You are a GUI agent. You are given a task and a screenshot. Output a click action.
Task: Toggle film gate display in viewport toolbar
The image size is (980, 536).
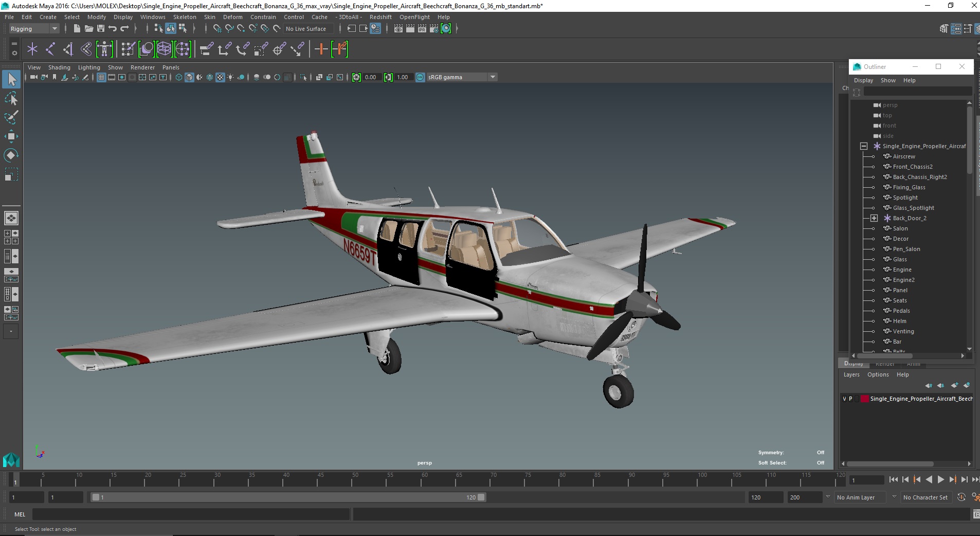tap(112, 77)
